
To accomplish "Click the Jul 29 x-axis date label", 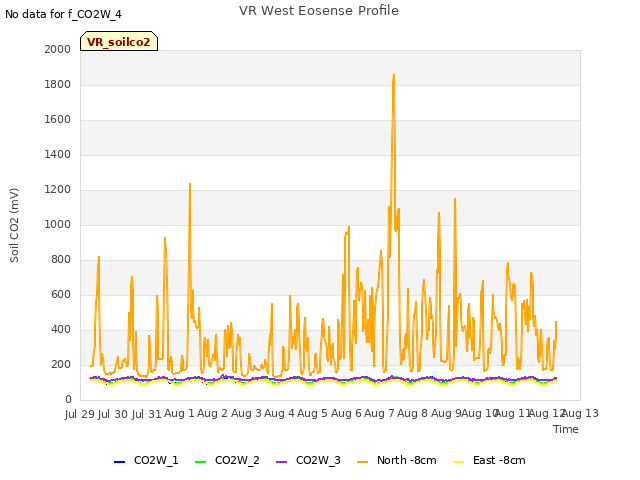I will pyautogui.click(x=80, y=414).
